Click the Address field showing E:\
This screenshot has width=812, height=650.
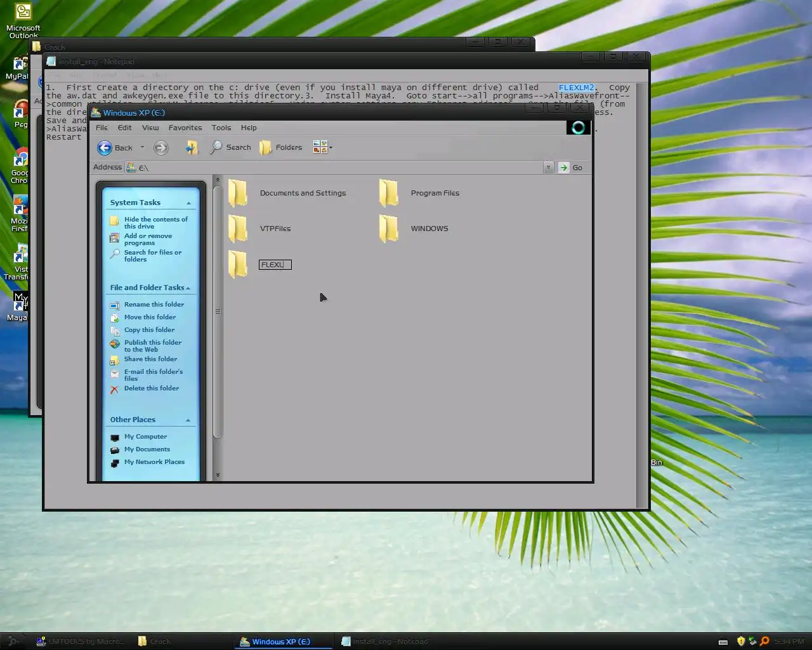click(334, 168)
